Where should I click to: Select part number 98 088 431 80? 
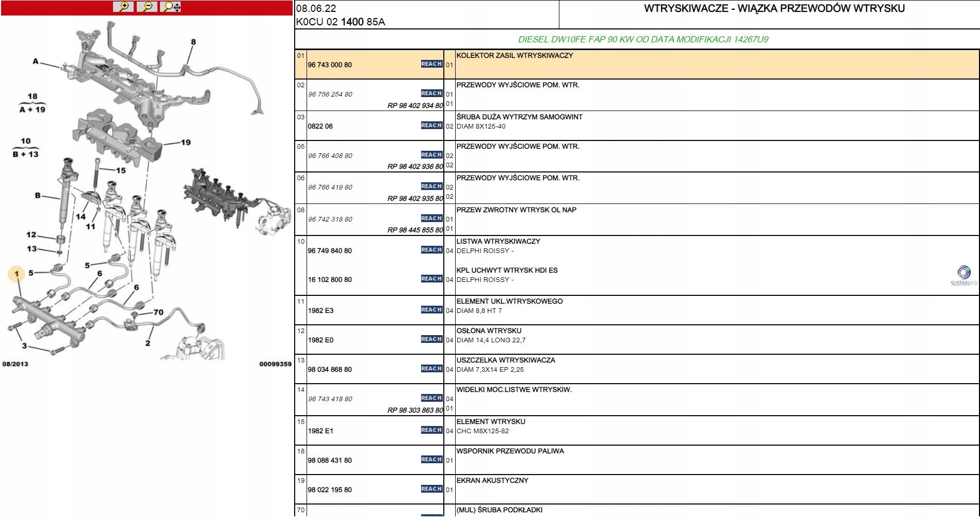click(x=330, y=461)
